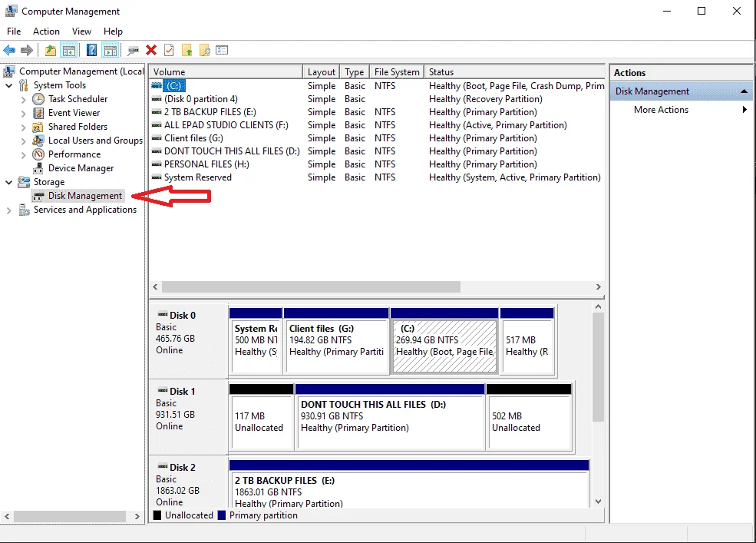Image resolution: width=756 pixels, height=543 pixels.
Task: Click the checklist settings toolbar icon
Action: click(x=222, y=50)
